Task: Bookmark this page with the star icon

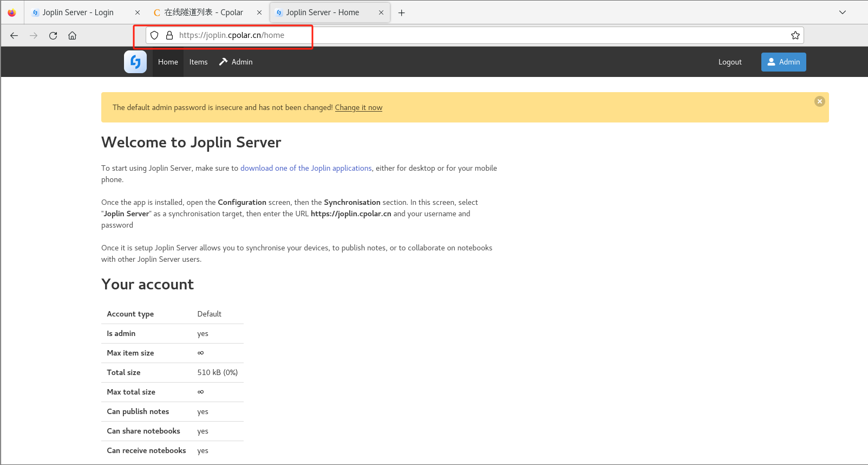Action: pyautogui.click(x=795, y=35)
